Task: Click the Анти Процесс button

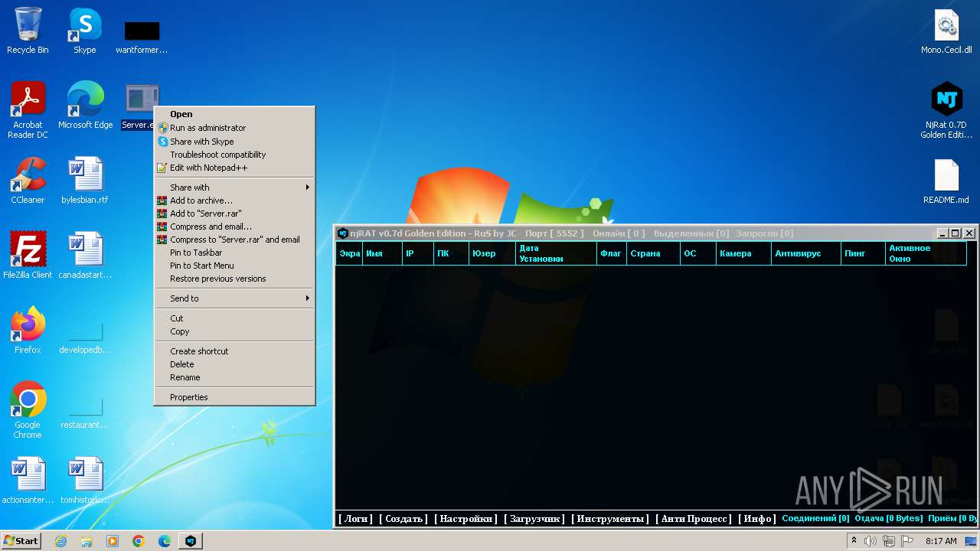Action: [694, 519]
